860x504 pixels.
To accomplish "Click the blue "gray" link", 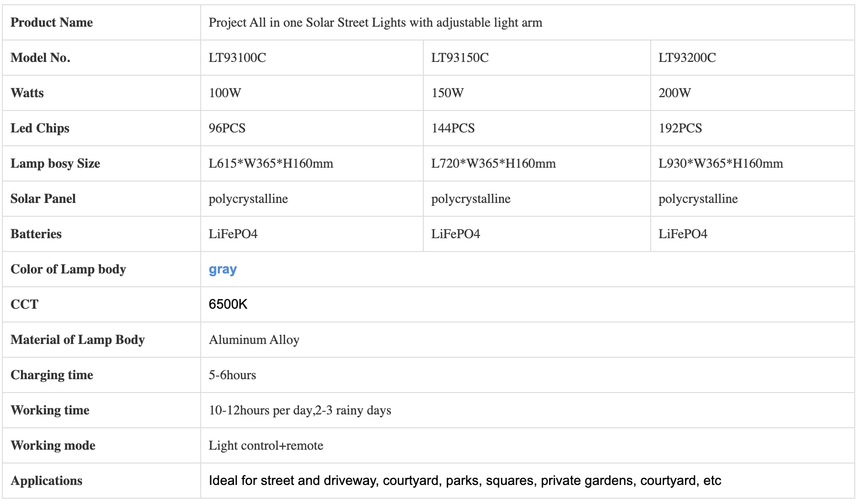I will coord(223,270).
